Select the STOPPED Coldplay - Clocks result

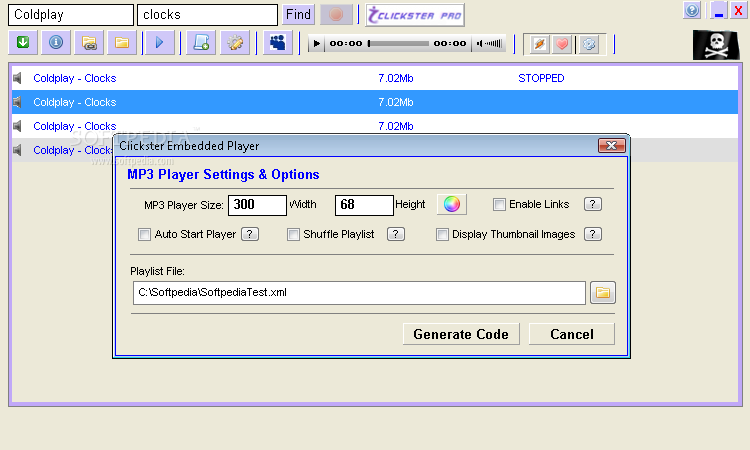[x=375, y=78]
